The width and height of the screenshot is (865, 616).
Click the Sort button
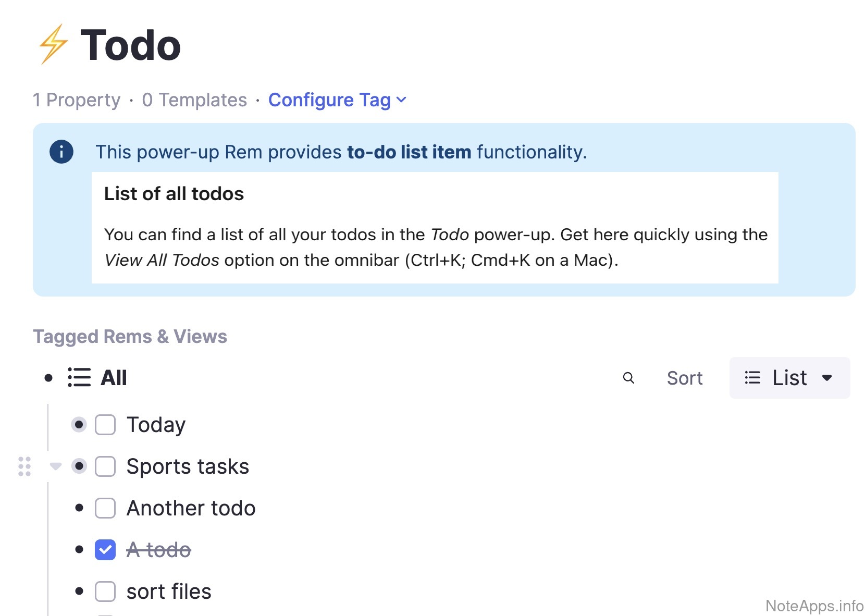pyautogui.click(x=684, y=378)
